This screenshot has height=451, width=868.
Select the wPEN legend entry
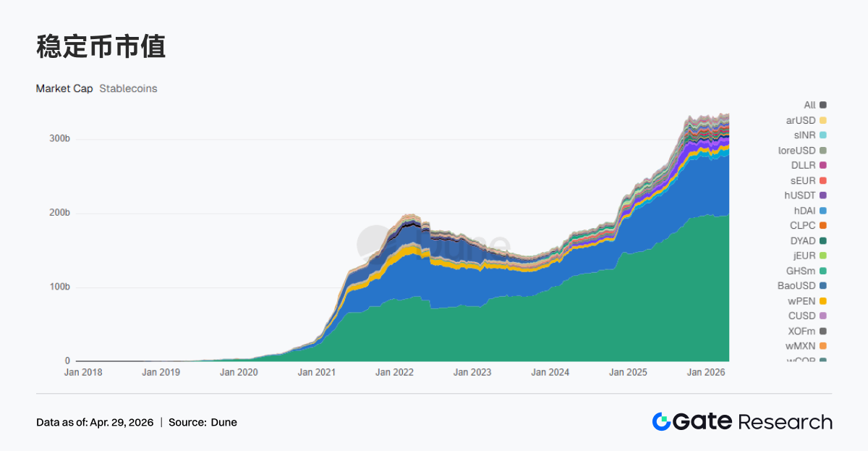(x=801, y=301)
